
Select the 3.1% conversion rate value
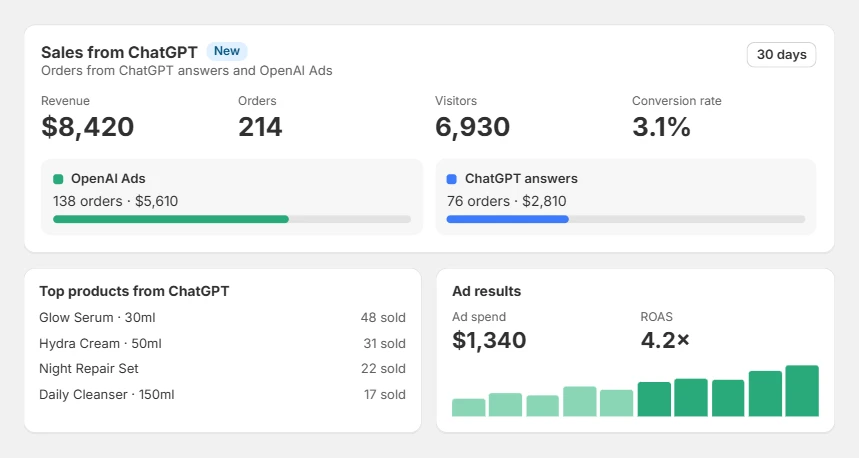pos(661,127)
